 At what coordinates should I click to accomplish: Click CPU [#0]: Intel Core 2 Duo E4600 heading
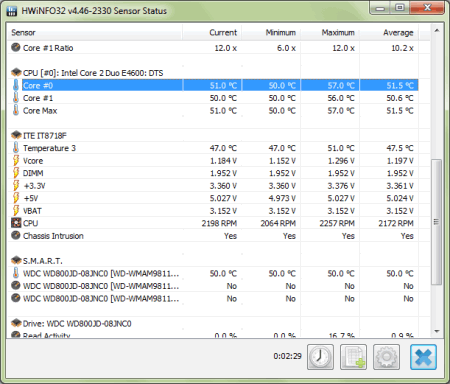click(x=93, y=73)
